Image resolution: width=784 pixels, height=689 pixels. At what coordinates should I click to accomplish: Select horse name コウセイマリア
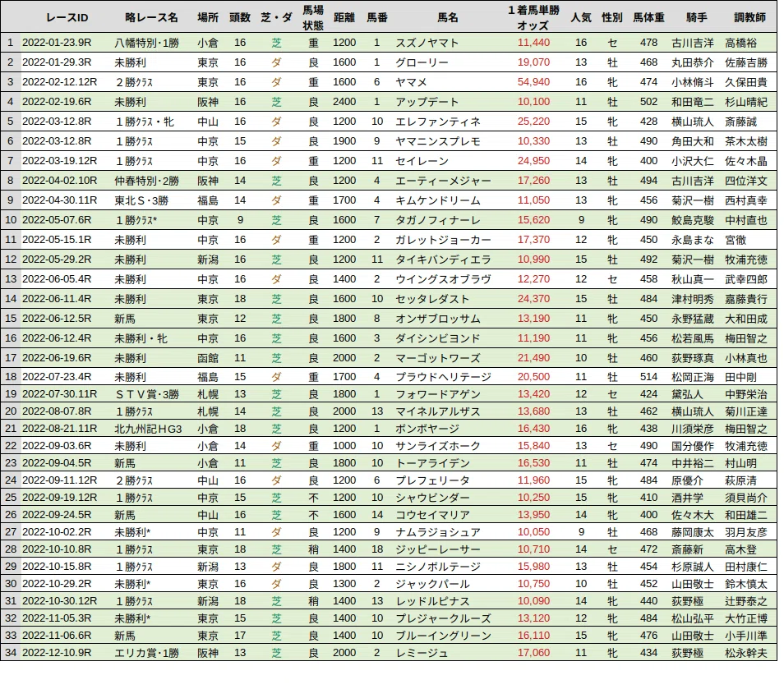coord(432,515)
